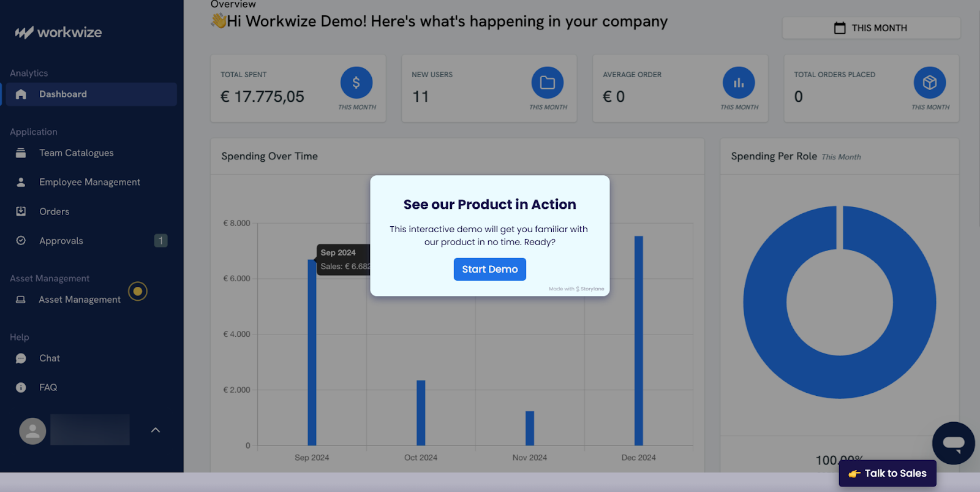
Task: Click the FAQ info icon
Action: tap(21, 387)
